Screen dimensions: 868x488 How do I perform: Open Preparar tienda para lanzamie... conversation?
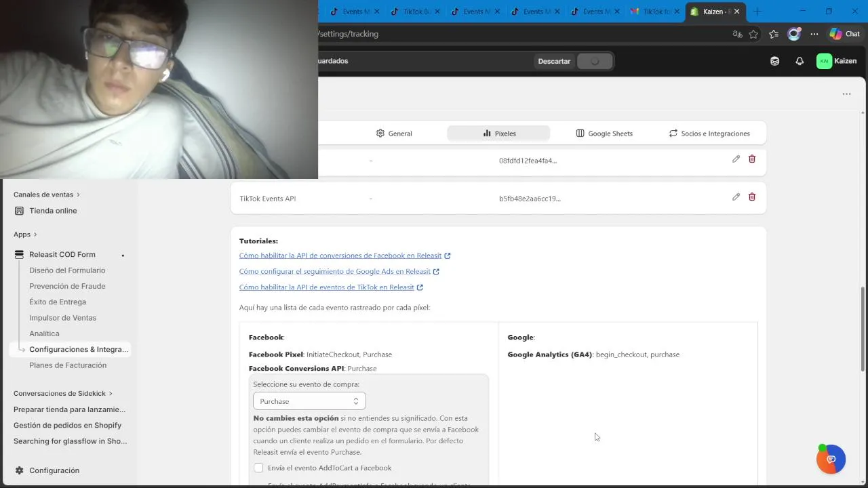pos(69,409)
